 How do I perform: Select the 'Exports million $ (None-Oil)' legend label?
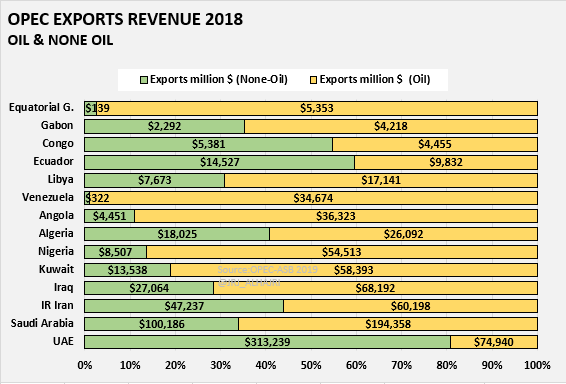tap(219, 79)
